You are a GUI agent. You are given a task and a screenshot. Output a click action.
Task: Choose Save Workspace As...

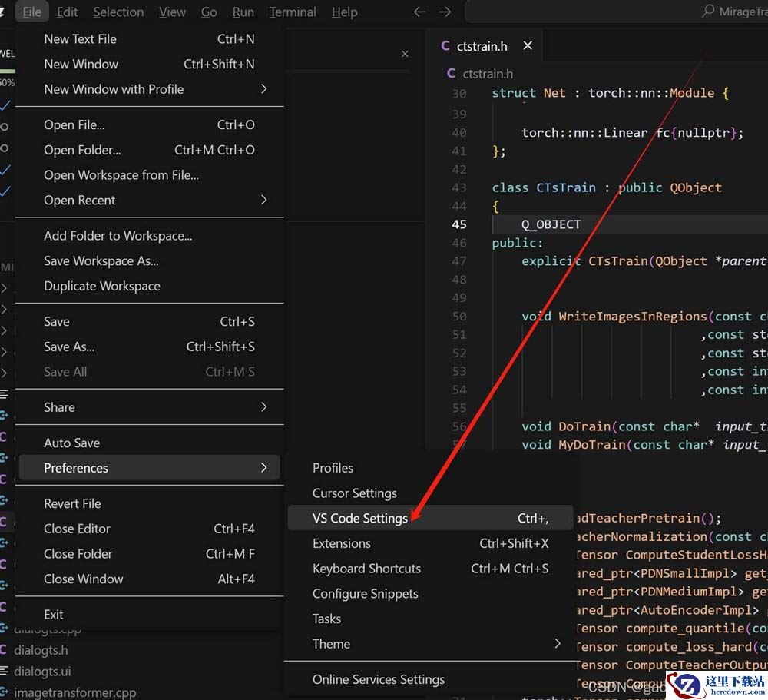point(150,260)
